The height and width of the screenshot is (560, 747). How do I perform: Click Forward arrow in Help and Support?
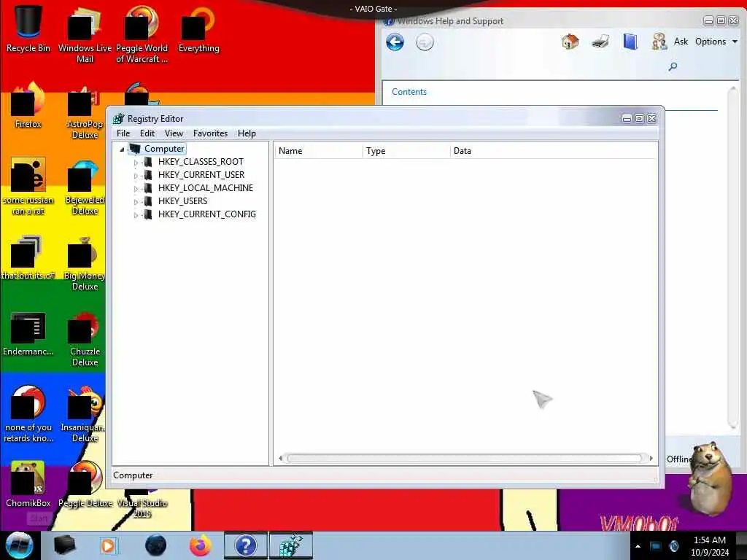[x=425, y=42]
